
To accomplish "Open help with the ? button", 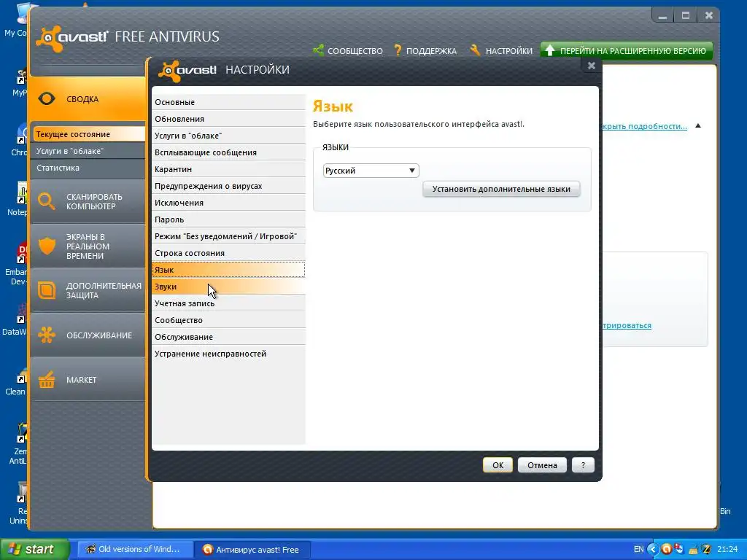I will 583,465.
